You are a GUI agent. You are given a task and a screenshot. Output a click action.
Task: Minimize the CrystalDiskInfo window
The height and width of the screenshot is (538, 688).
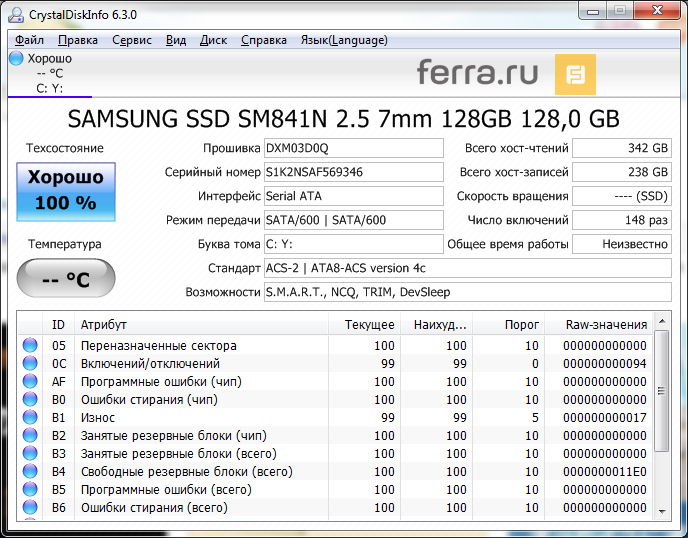tap(593, 11)
